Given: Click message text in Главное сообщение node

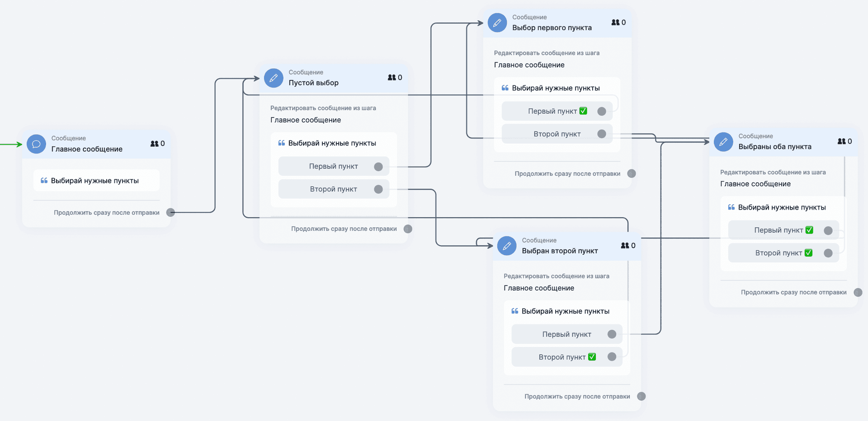Looking at the screenshot, I should tap(95, 181).
